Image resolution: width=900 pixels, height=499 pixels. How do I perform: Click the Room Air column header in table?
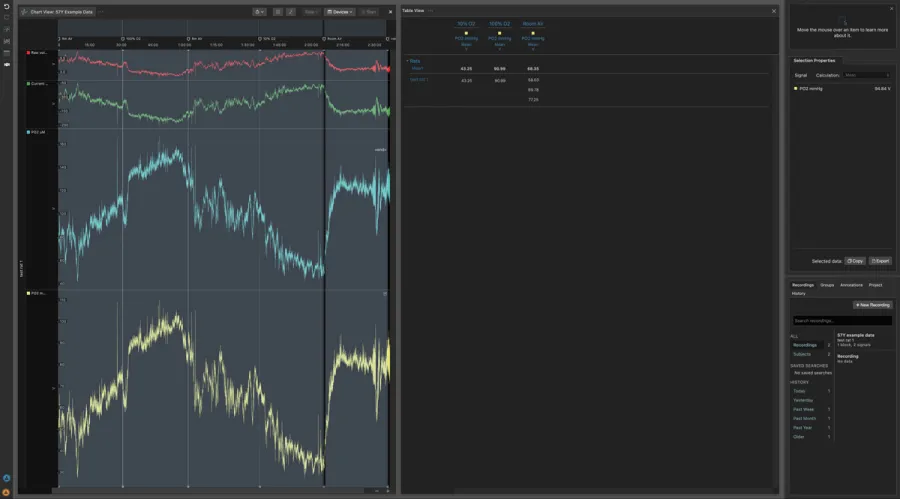(533, 24)
